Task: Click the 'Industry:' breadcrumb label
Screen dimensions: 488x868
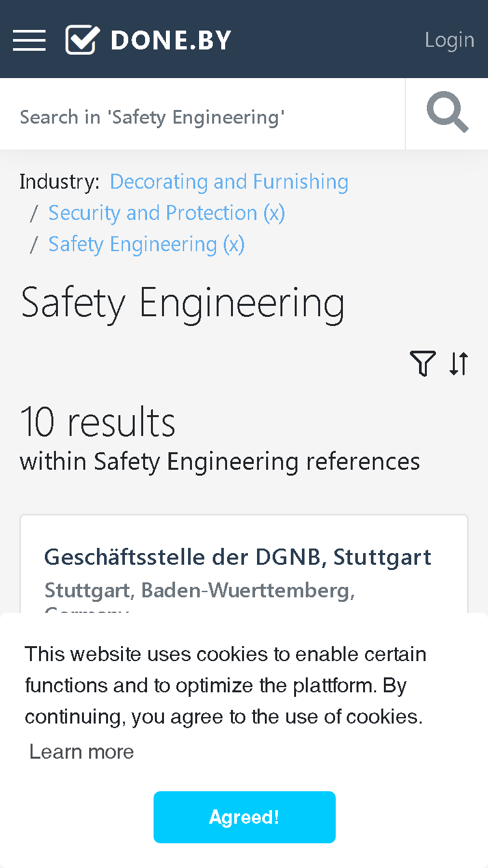Action: point(60,182)
